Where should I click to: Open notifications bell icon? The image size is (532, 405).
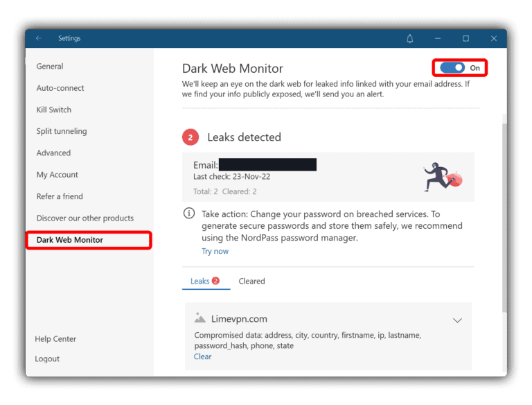[x=410, y=39]
